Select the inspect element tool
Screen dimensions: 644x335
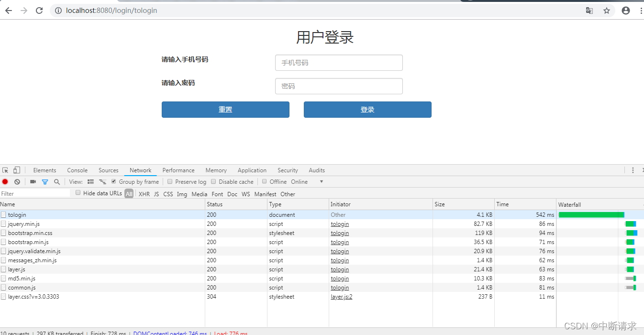(x=6, y=170)
